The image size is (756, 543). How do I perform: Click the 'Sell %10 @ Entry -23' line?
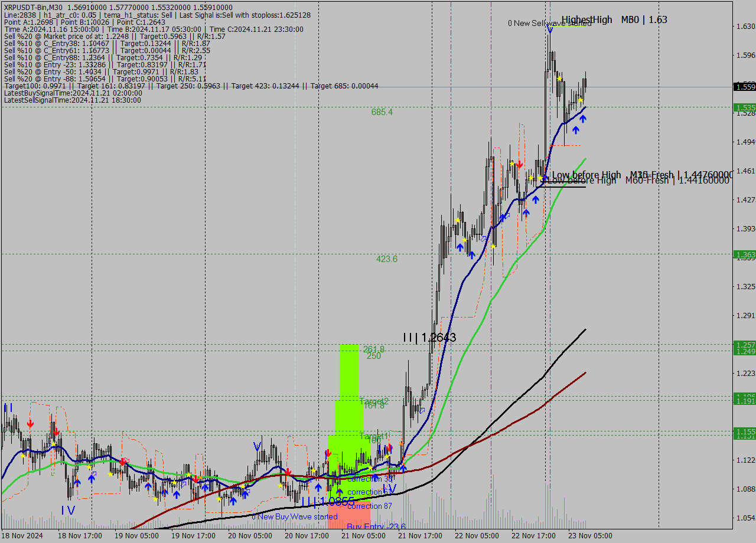coord(105,64)
